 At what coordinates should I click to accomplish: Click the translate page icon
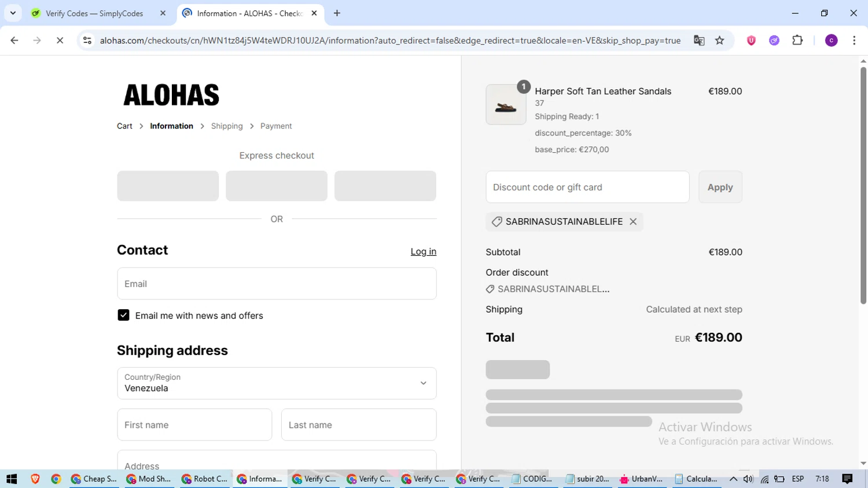[699, 41]
